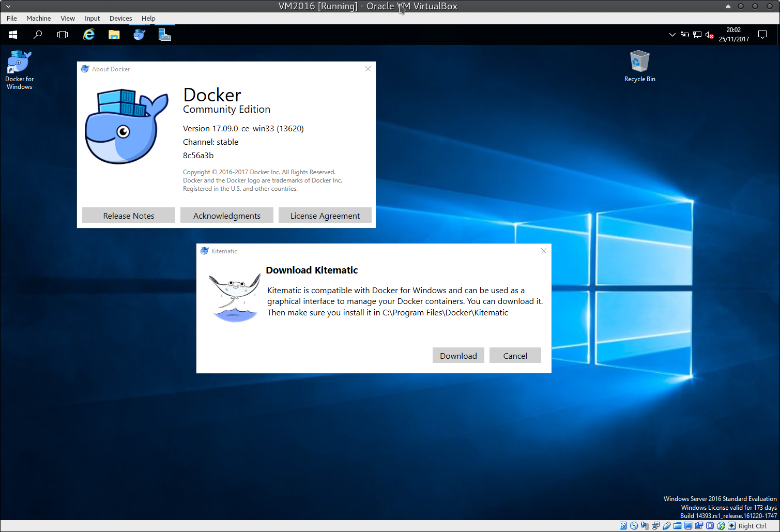Select the Docker whale taskbar icon
780x532 pixels.
point(139,35)
